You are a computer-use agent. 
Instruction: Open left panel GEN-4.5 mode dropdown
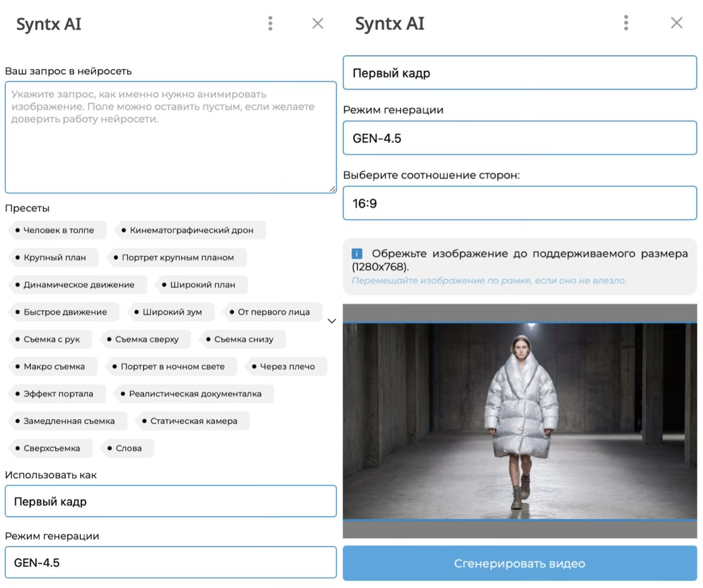coord(171,563)
